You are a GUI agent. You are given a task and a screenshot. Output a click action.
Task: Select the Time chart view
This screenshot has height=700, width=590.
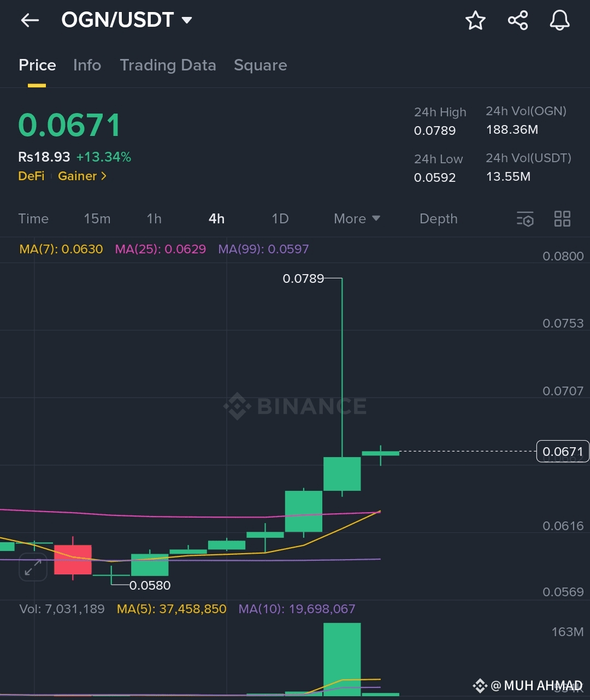coord(33,219)
